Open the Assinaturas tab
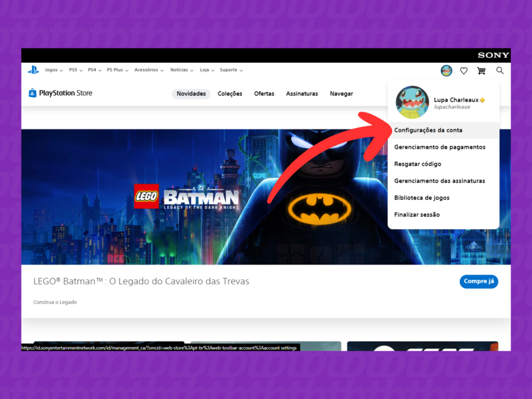Screen dimensions: 532x399 point(302,94)
